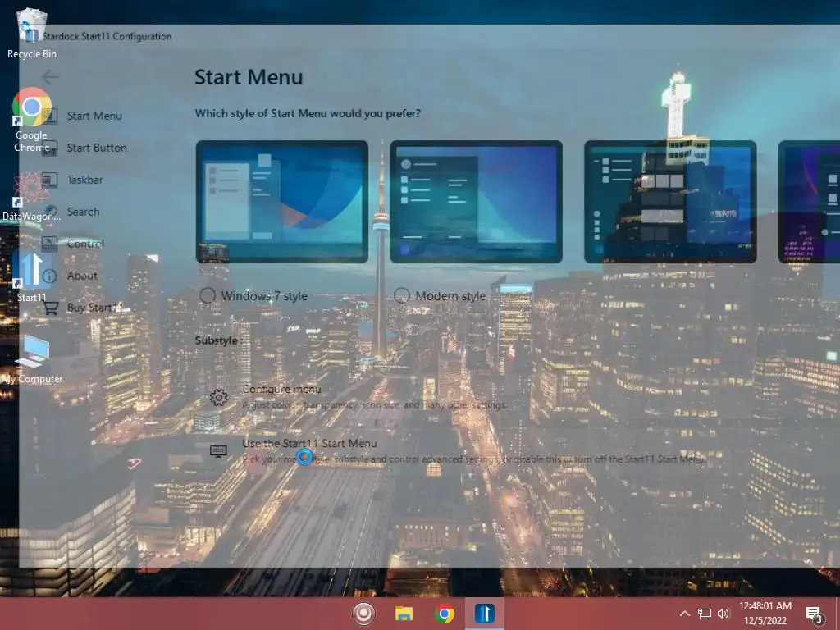Image resolution: width=840 pixels, height=630 pixels.
Task: Click the volume speaker tray icon
Action: point(724,614)
